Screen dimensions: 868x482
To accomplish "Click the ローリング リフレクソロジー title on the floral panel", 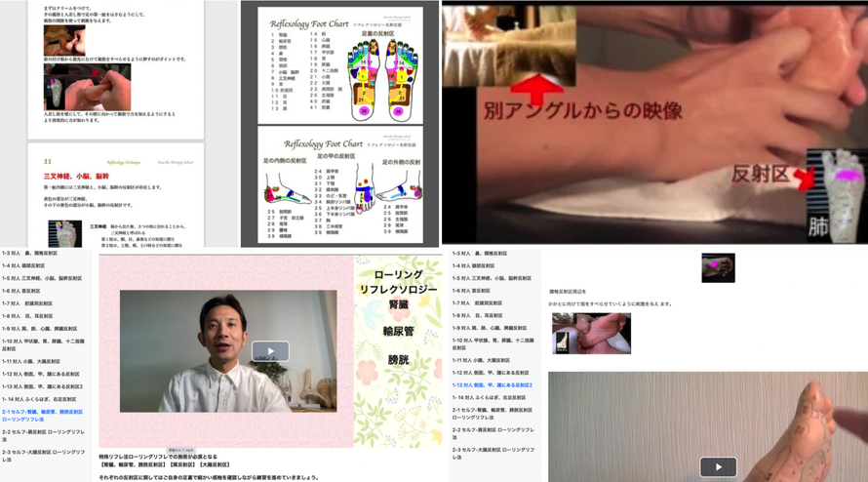I will pos(398,282).
